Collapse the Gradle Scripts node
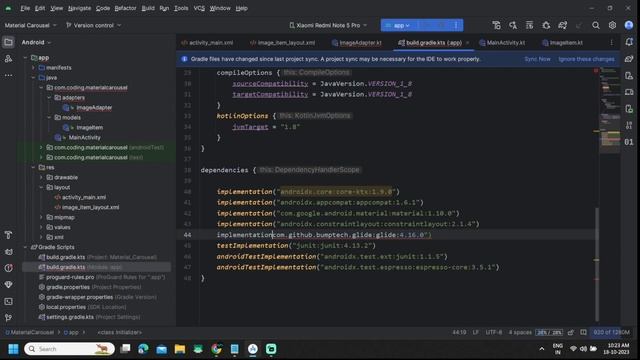The width and height of the screenshot is (640, 360). (26, 247)
